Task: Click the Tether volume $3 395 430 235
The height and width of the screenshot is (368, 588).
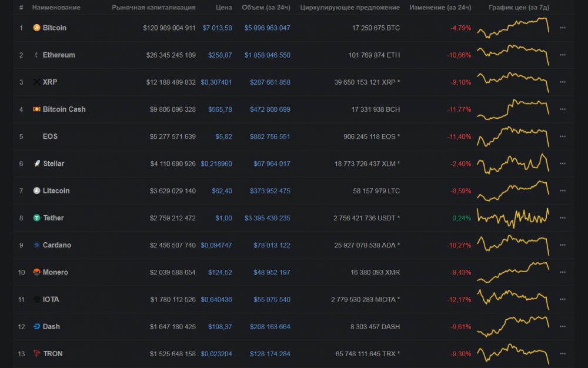Action: 268,218
